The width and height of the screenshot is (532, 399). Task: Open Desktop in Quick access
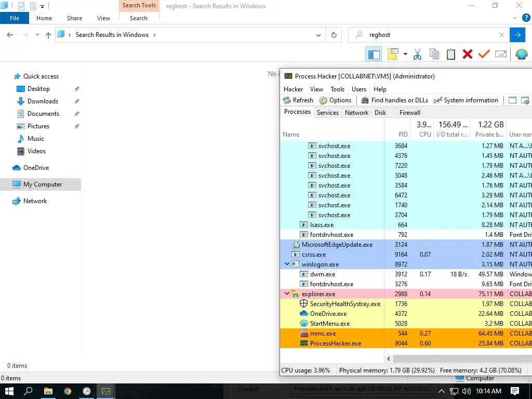(x=38, y=88)
